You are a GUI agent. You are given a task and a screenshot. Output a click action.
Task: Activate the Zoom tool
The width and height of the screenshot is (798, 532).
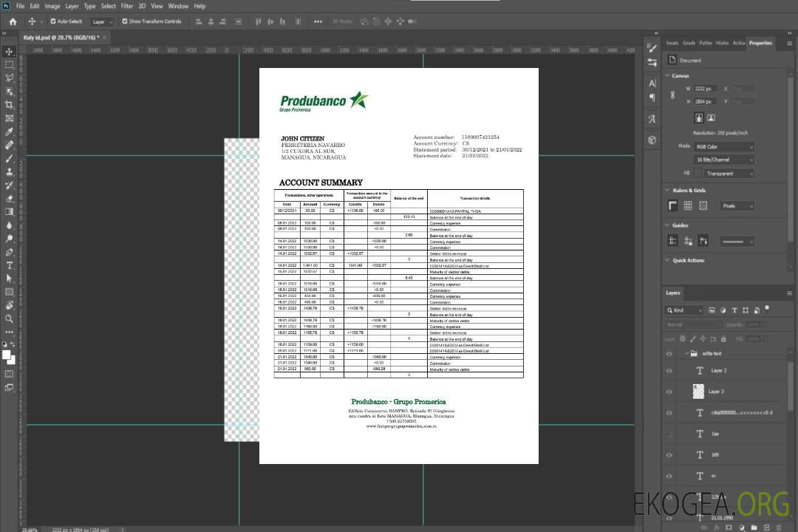click(10, 318)
